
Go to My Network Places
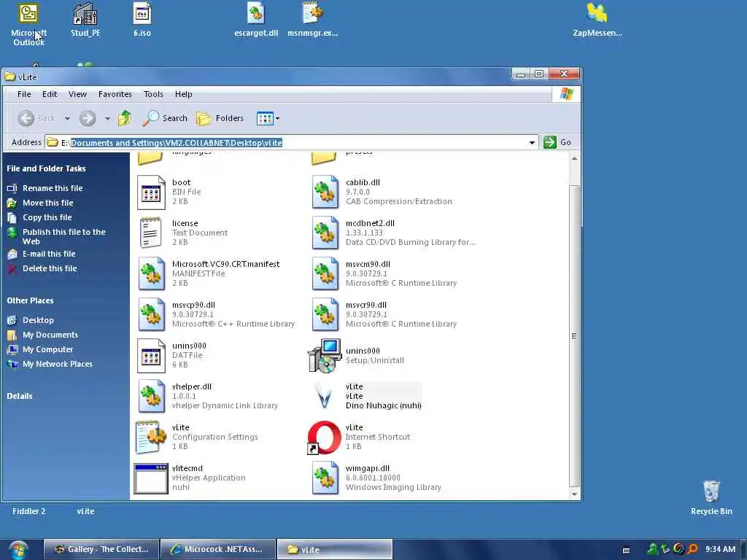50,364
